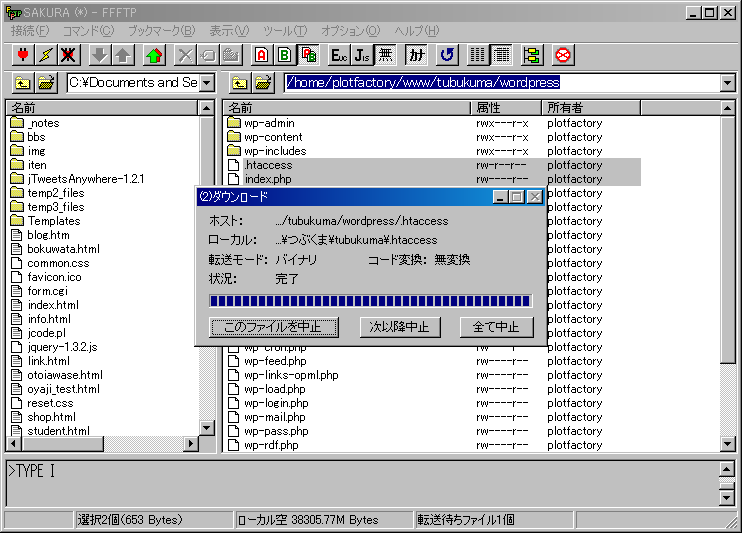Click the Disconnect icon with black X
Image resolution: width=742 pixels, height=533 pixels.
click(68, 55)
